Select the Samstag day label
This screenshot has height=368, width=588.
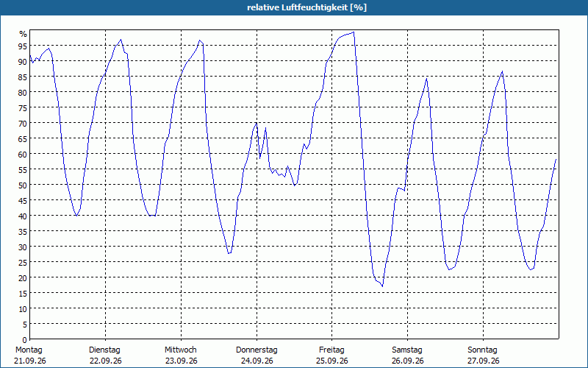point(407,350)
